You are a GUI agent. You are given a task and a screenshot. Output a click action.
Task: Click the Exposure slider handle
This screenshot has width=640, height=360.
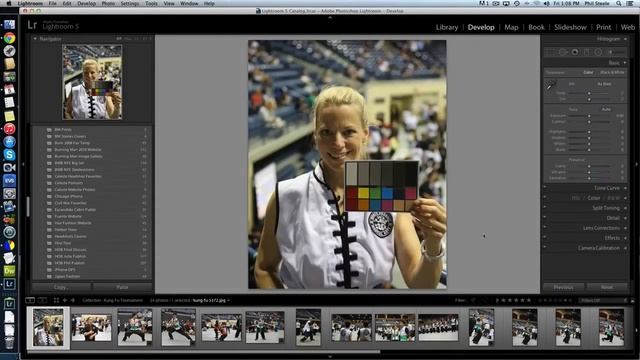[589, 116]
